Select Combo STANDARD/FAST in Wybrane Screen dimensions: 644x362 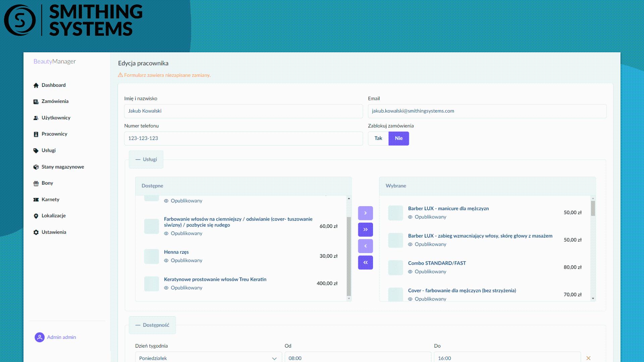click(485, 267)
